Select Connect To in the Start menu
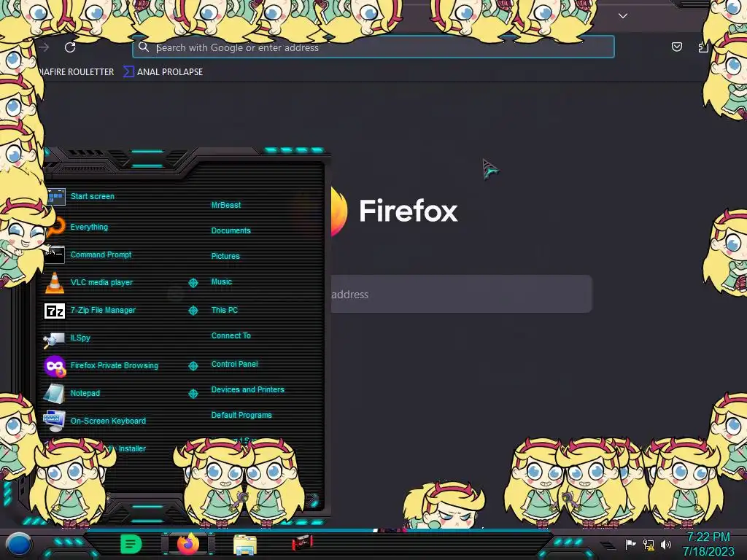This screenshot has width=747, height=560. pos(231,335)
